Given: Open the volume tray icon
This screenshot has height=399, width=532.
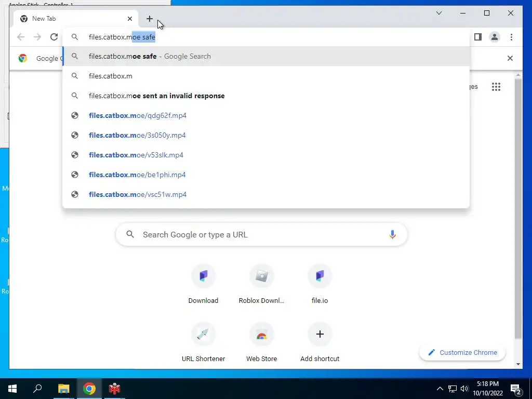Looking at the screenshot, I should point(464,389).
